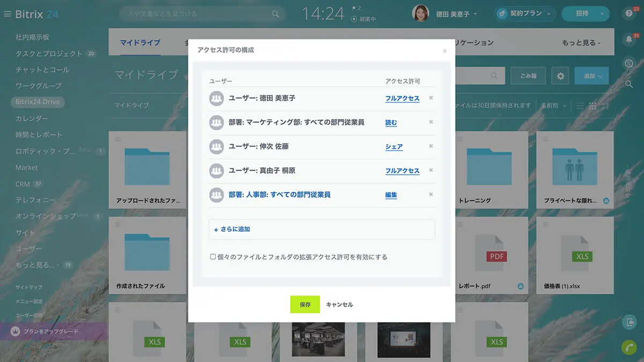The image size is (644, 362).
Task: Expand the 契約プラン dropdown
Action: [x=549, y=14]
